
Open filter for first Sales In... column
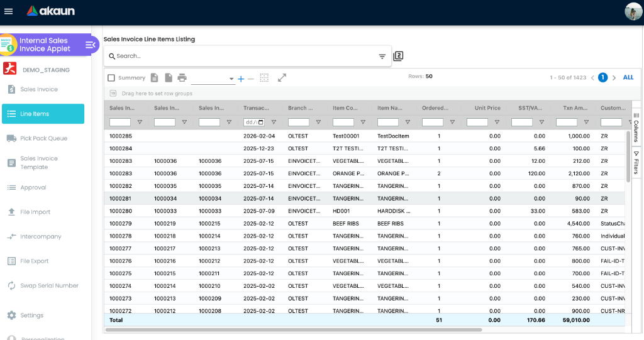pyautogui.click(x=140, y=123)
